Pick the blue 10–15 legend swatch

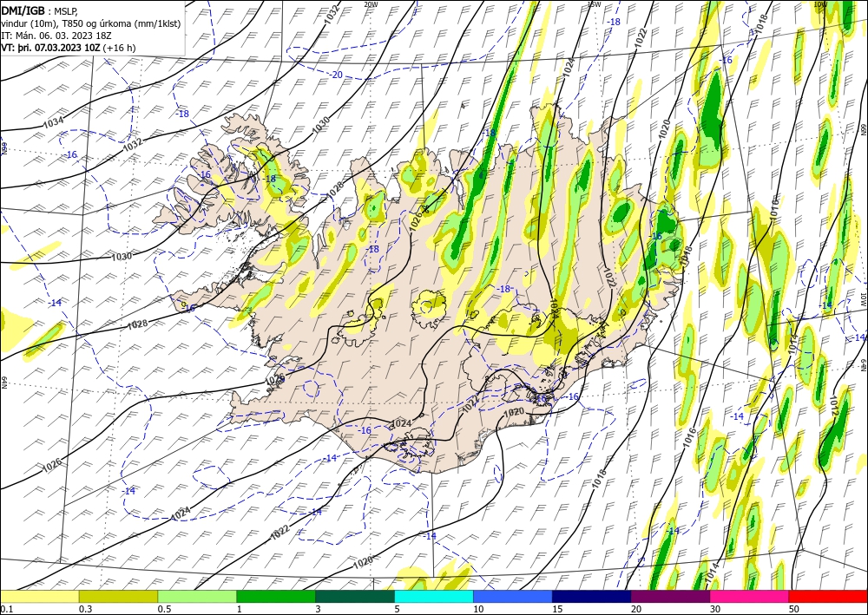click(x=513, y=596)
